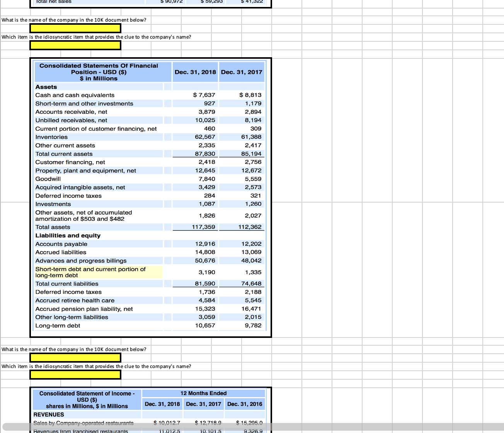Click total assets value '117,359'

click(204, 227)
